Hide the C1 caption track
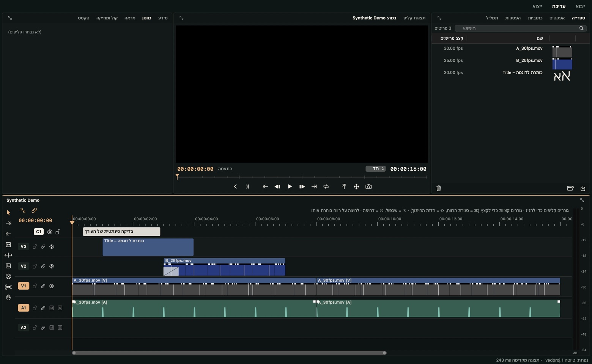The image size is (592, 364). [50, 232]
